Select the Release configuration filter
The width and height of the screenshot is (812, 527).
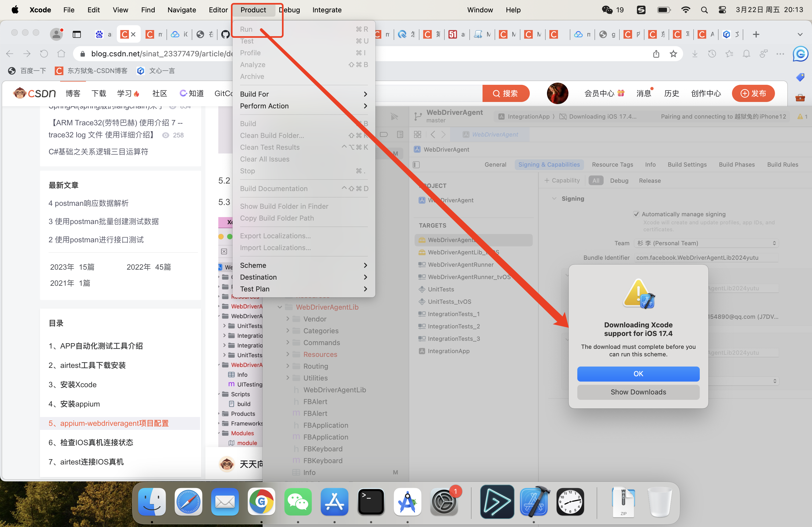tap(650, 181)
